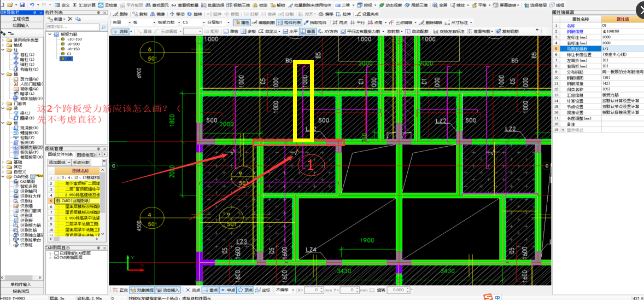Toggle 垂直 vertical direction
Viewport: 644px width, 300px height.
308,31
